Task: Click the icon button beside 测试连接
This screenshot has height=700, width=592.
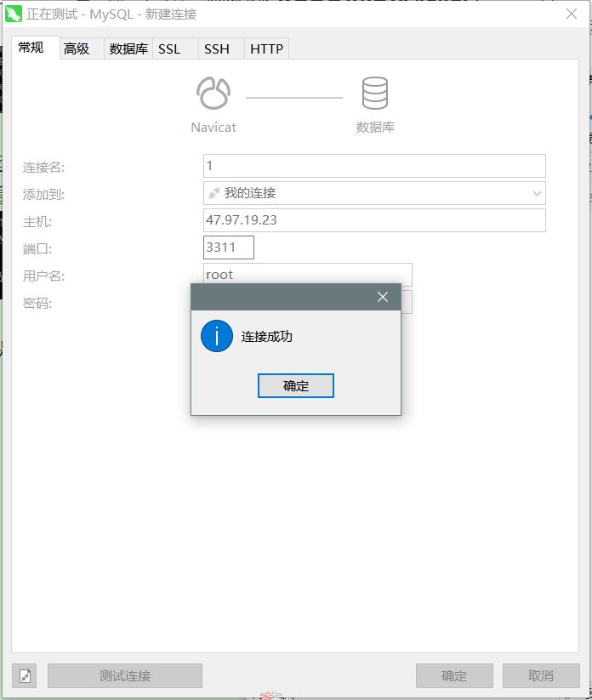Action: coord(25,675)
